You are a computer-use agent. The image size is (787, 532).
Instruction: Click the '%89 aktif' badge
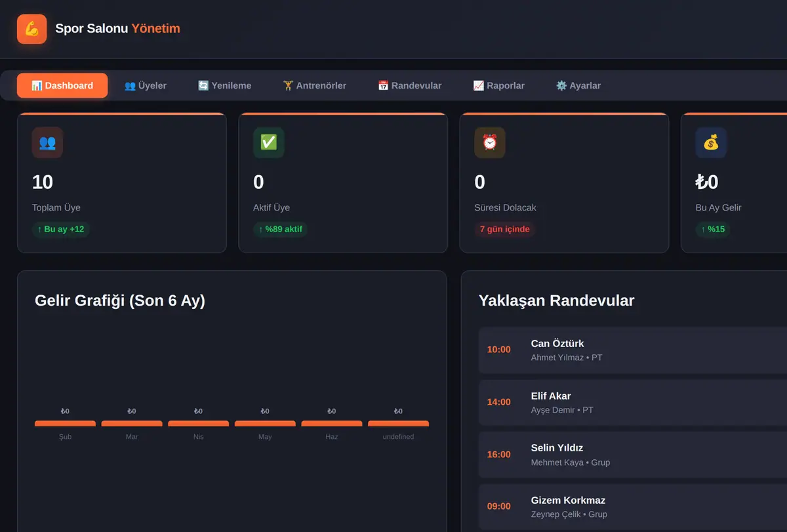(x=280, y=229)
